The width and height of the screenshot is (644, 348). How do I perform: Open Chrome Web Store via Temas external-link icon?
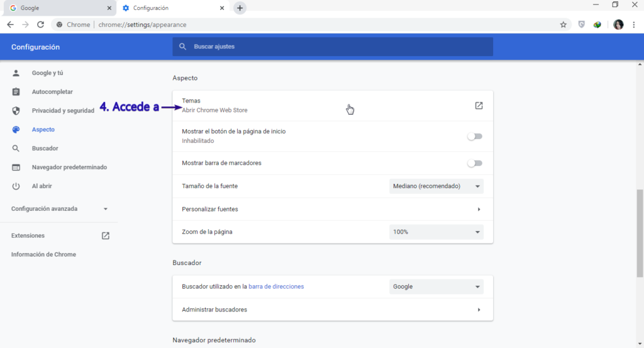click(479, 106)
